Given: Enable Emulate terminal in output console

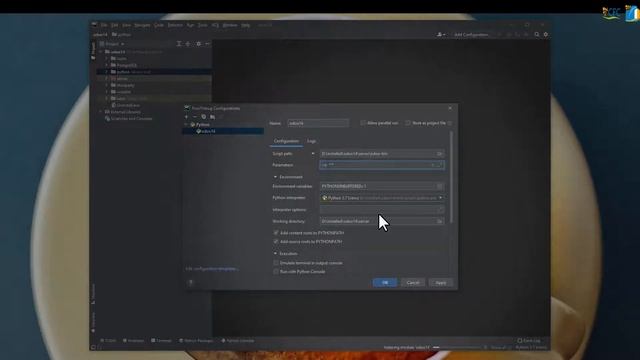Looking at the screenshot, I should coord(276,263).
